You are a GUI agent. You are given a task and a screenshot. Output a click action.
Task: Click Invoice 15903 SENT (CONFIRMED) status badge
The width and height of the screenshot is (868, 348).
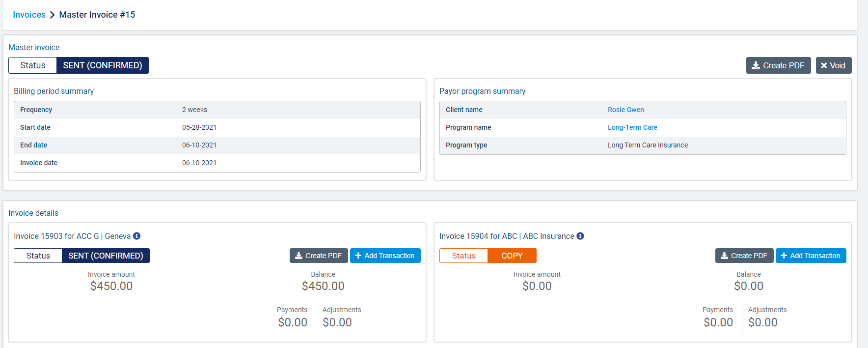106,256
